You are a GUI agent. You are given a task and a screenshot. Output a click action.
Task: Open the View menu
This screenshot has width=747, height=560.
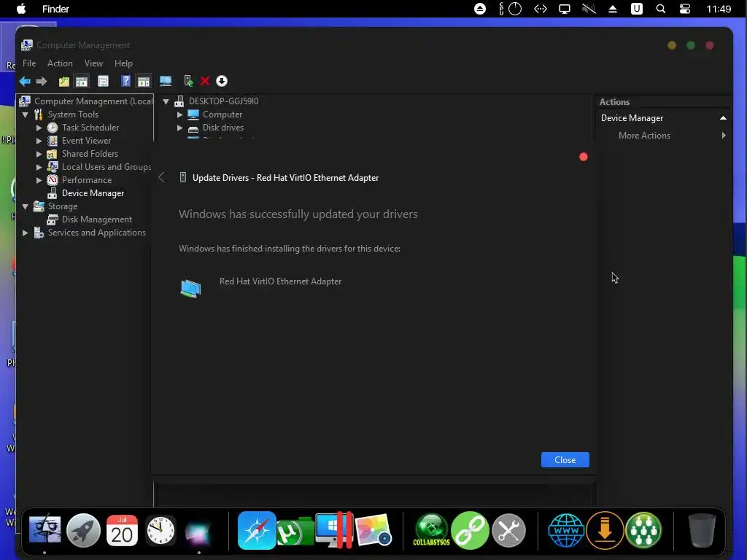tap(93, 63)
